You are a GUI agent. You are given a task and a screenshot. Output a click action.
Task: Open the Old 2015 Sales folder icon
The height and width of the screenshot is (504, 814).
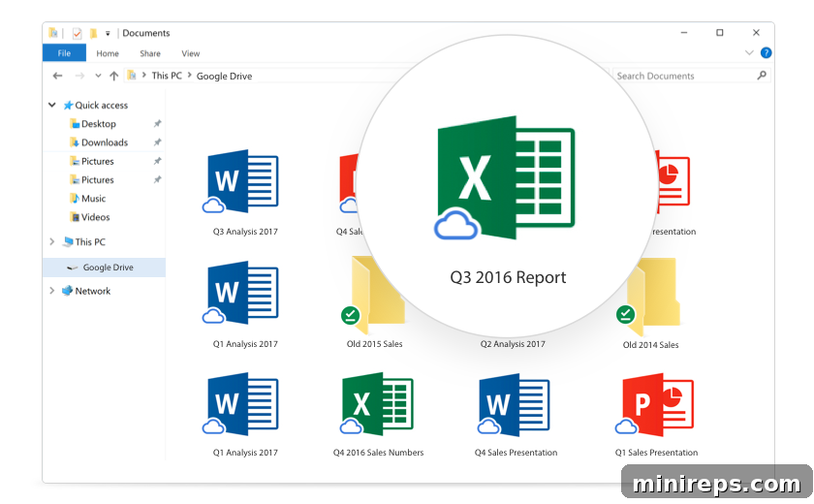pos(373,295)
